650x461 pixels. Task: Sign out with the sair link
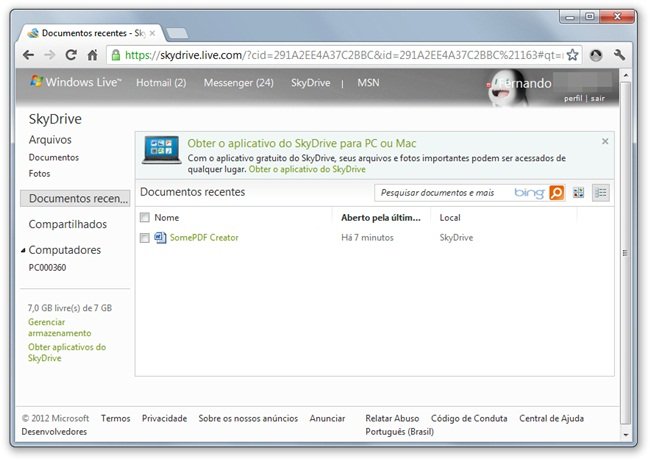click(597, 98)
